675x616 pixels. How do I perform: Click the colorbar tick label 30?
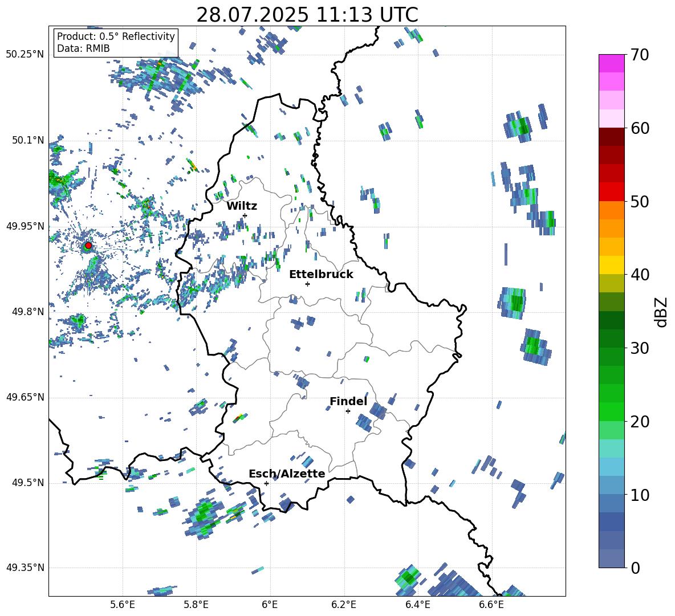tap(640, 348)
